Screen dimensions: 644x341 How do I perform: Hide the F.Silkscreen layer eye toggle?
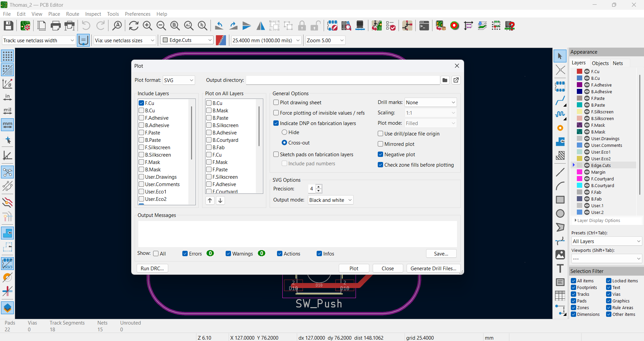[x=587, y=112]
